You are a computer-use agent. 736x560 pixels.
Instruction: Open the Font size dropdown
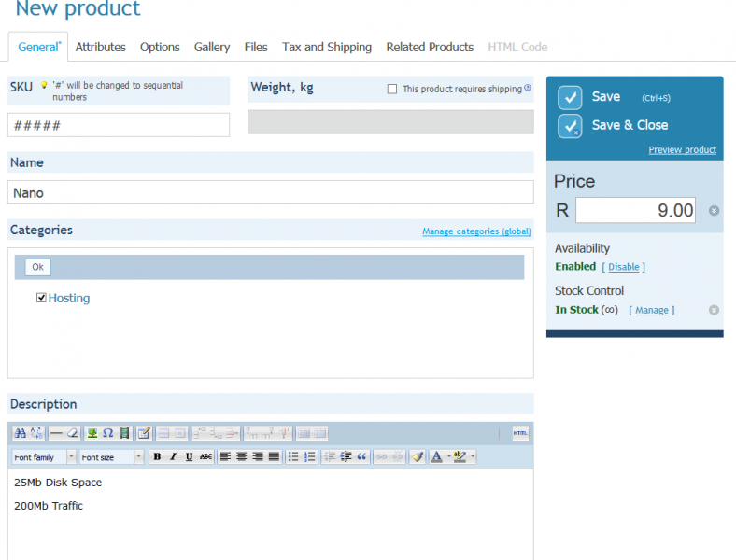(x=111, y=456)
